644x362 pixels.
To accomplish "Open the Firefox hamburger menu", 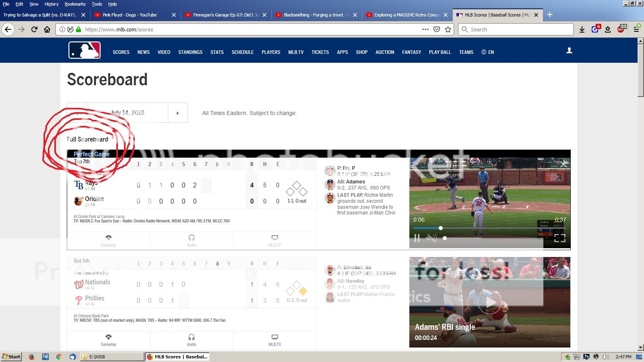I will 636,29.
